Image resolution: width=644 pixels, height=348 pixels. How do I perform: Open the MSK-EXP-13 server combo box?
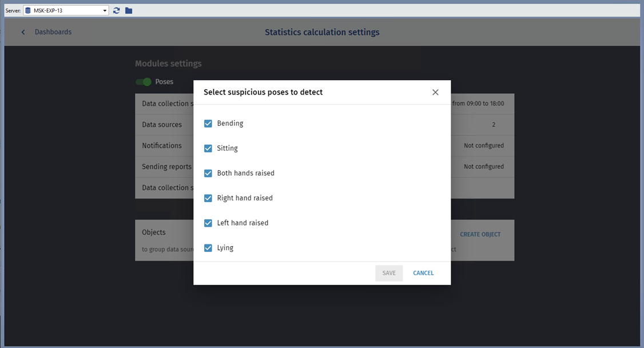coord(66,10)
